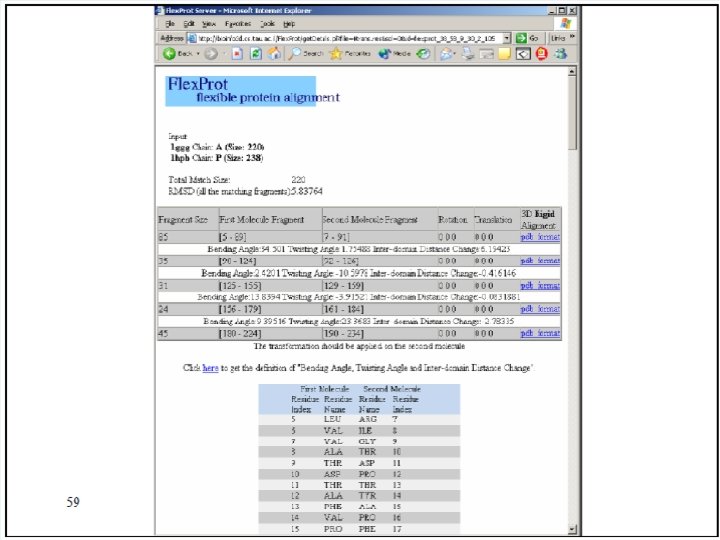This screenshot has height=540, width=720.
Task: Open the File menu
Action: tap(170, 24)
